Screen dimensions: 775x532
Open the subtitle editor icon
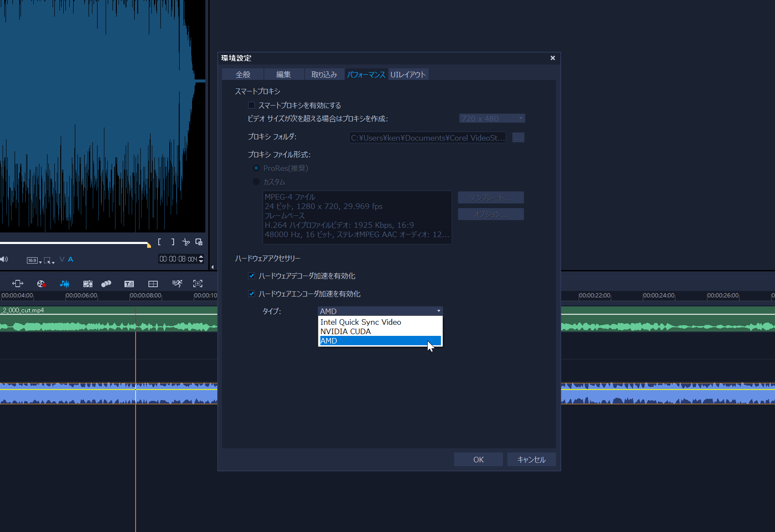(x=129, y=284)
